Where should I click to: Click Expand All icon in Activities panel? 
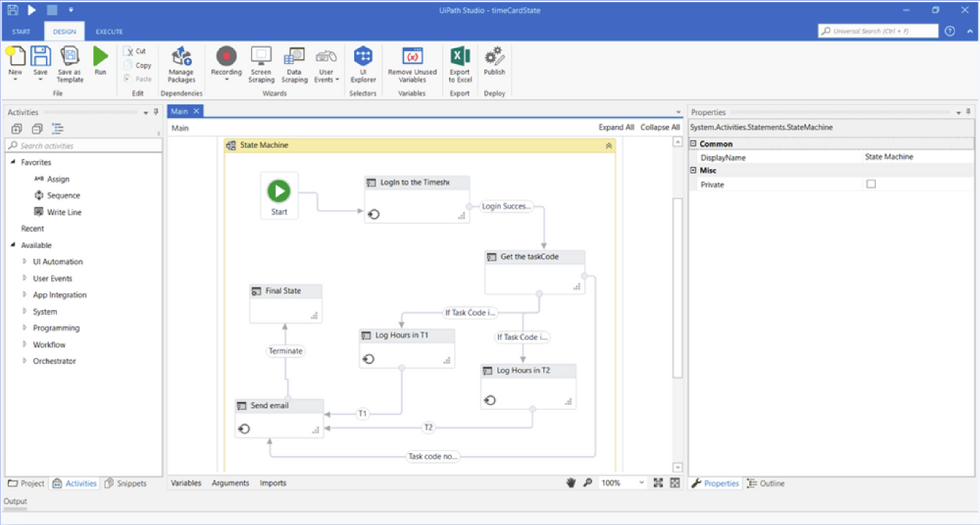pos(17,129)
